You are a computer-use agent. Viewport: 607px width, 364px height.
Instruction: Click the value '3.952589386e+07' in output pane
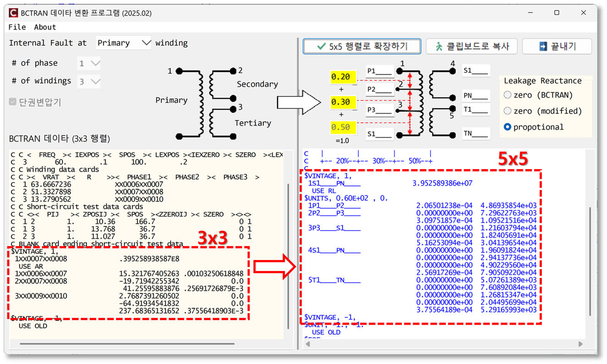[442, 183]
